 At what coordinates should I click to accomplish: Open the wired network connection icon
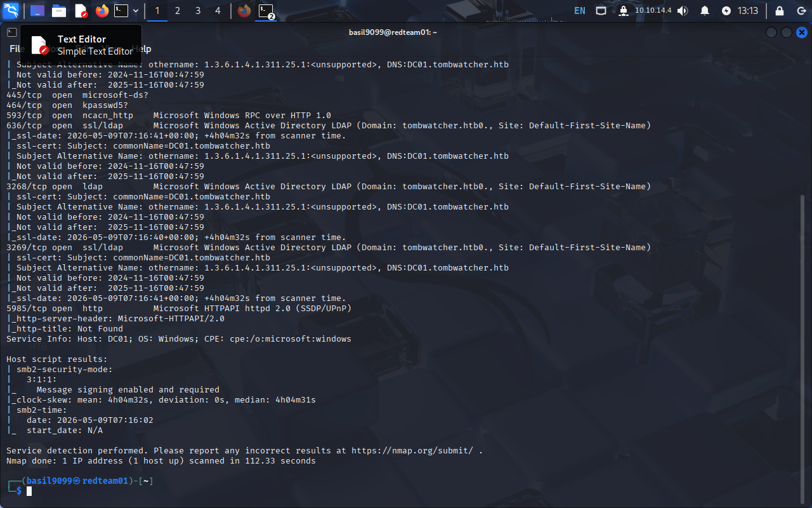tap(601, 11)
